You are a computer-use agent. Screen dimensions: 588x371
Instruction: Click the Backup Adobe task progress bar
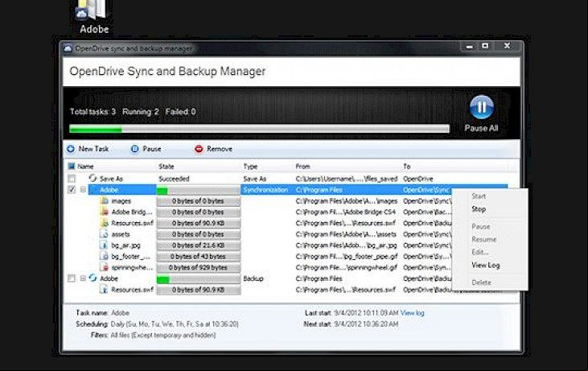199,279
